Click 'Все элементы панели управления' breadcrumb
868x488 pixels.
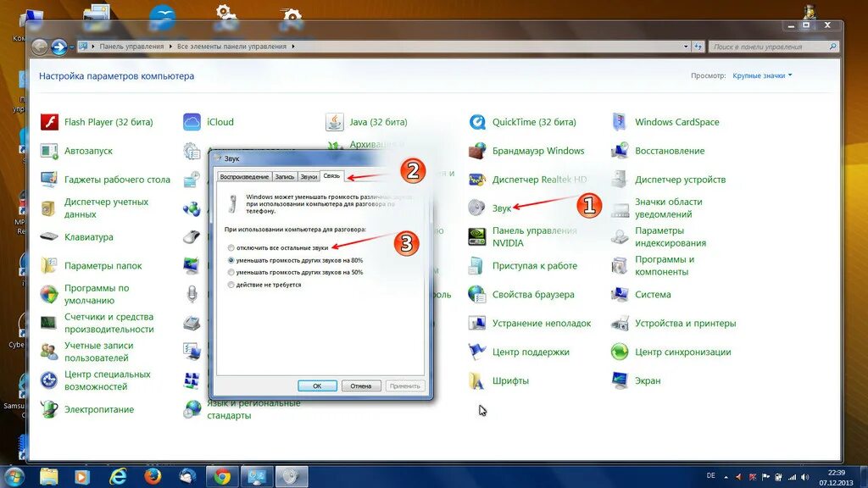[x=231, y=47]
